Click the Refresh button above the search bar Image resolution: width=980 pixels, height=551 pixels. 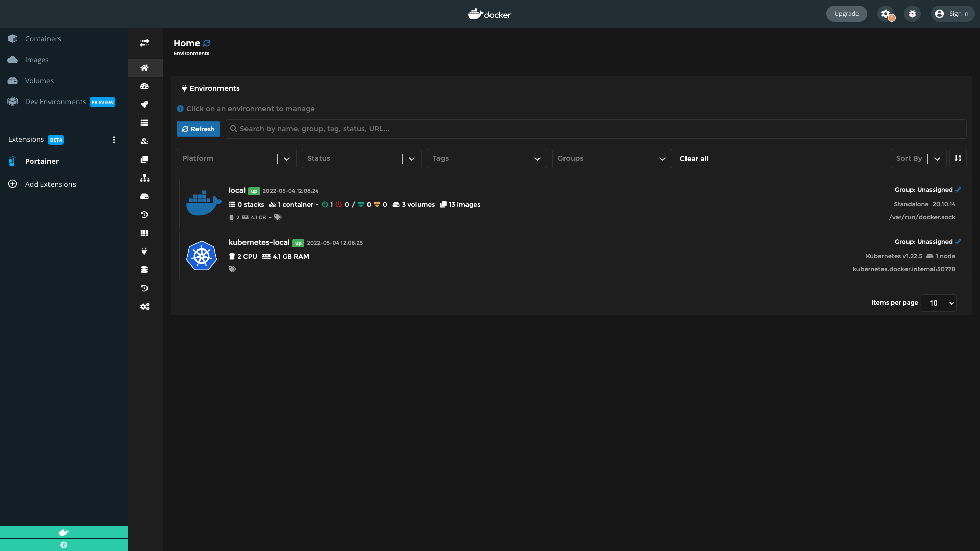coord(198,129)
